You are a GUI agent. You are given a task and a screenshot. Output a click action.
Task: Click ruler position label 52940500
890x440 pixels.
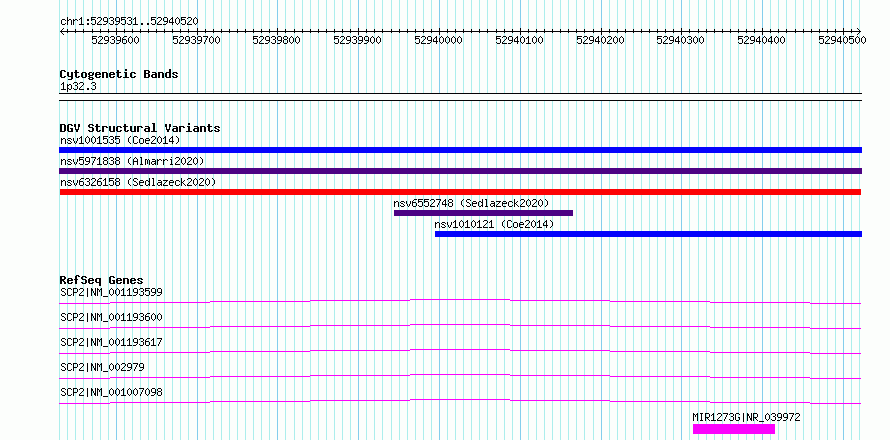(x=842, y=40)
